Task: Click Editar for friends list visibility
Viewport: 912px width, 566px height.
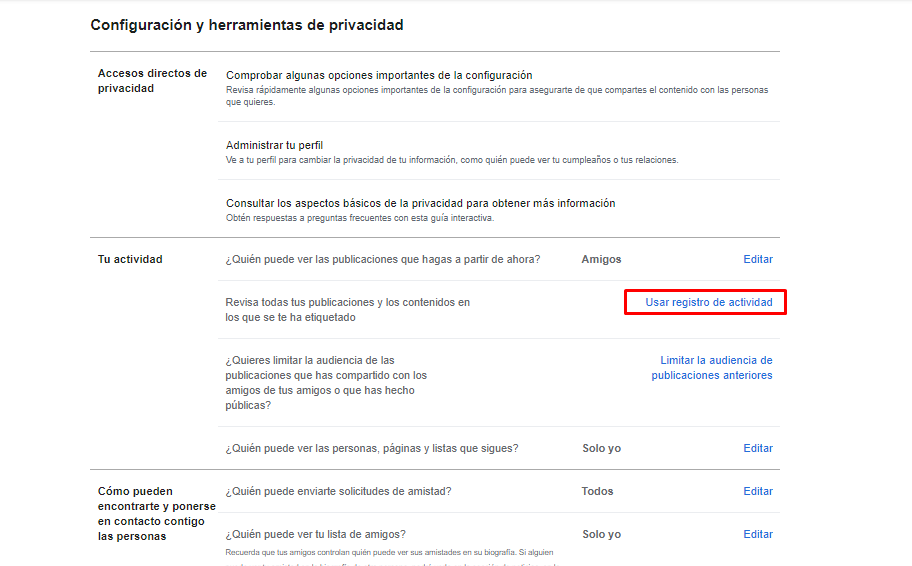Action: (757, 534)
